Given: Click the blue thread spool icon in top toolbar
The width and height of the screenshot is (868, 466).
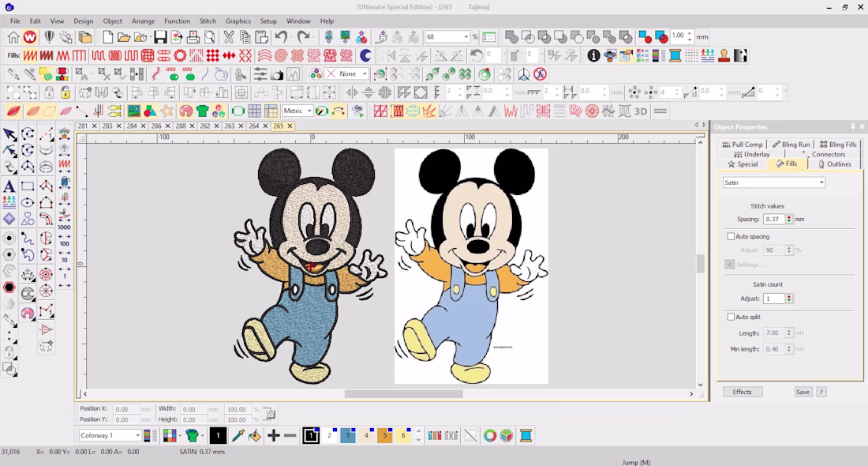Looking at the screenshot, I should coord(675,55).
